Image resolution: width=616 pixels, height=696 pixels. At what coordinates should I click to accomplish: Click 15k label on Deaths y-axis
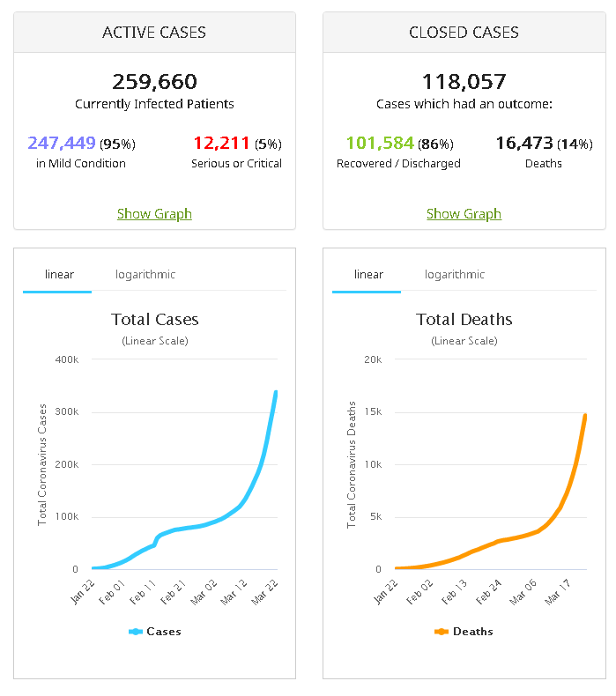[373, 412]
